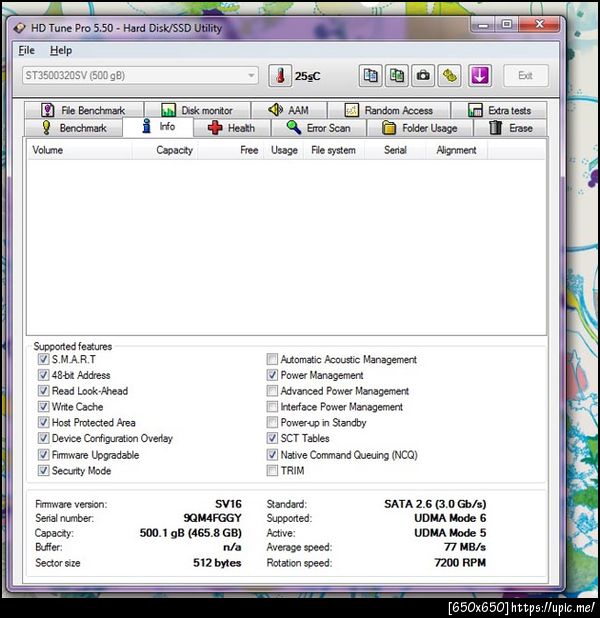This screenshot has height=618, width=600.
Task: Click the Exit button
Action: [x=525, y=75]
